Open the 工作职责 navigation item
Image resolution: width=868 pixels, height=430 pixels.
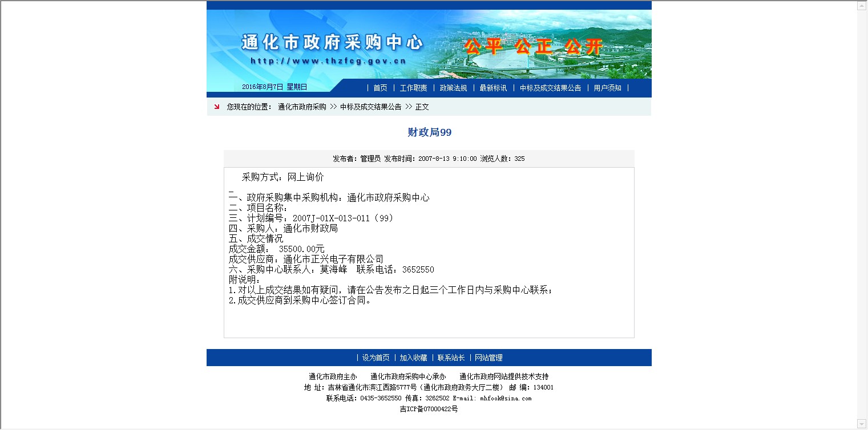(413, 88)
